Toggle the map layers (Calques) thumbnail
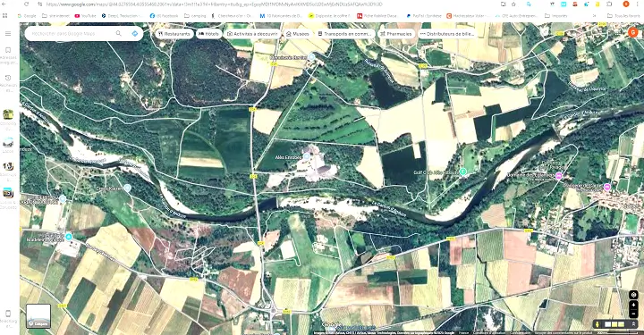Viewport: 644px width, 335px height. coord(38,315)
